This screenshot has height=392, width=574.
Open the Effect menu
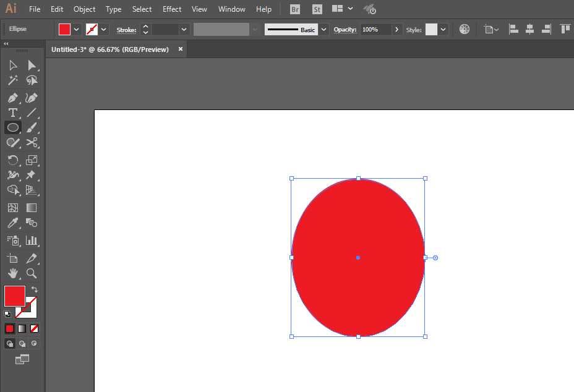pos(172,9)
